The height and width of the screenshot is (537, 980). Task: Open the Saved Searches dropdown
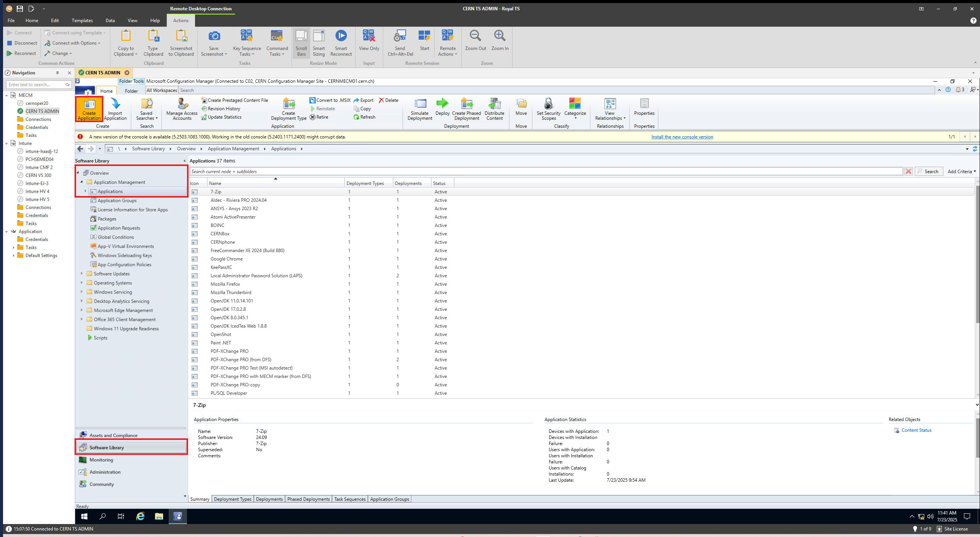point(147,109)
